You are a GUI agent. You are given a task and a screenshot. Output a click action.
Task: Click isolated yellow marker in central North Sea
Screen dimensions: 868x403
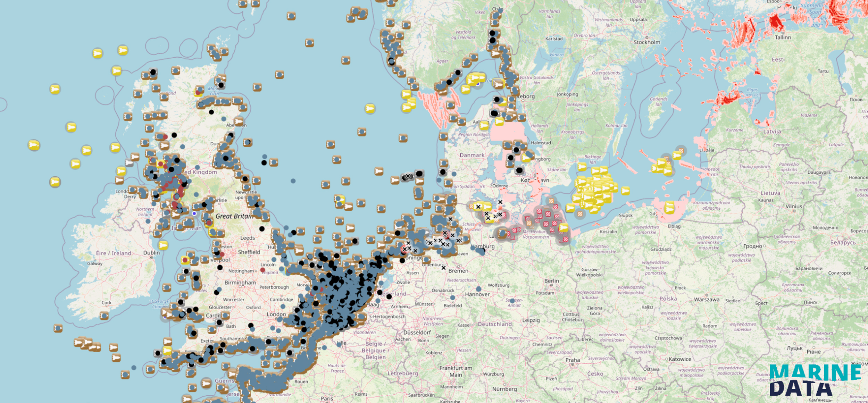pyautogui.click(x=370, y=109)
